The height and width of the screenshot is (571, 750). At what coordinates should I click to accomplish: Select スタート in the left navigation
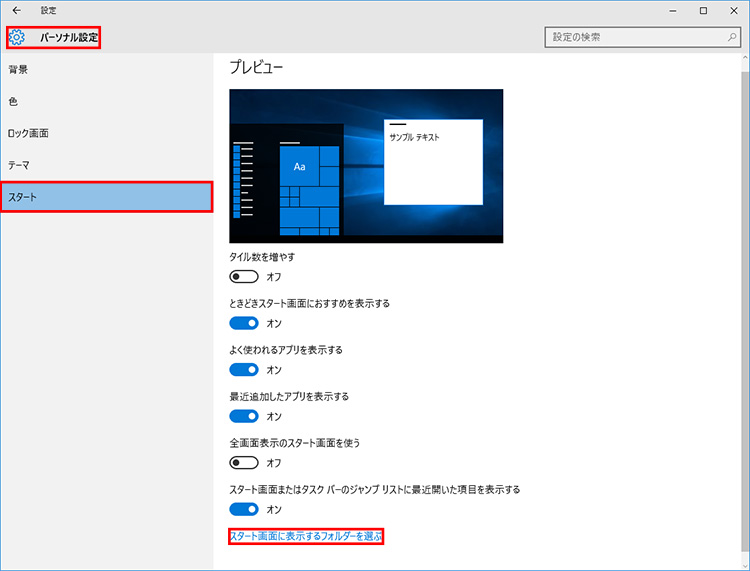[106, 197]
